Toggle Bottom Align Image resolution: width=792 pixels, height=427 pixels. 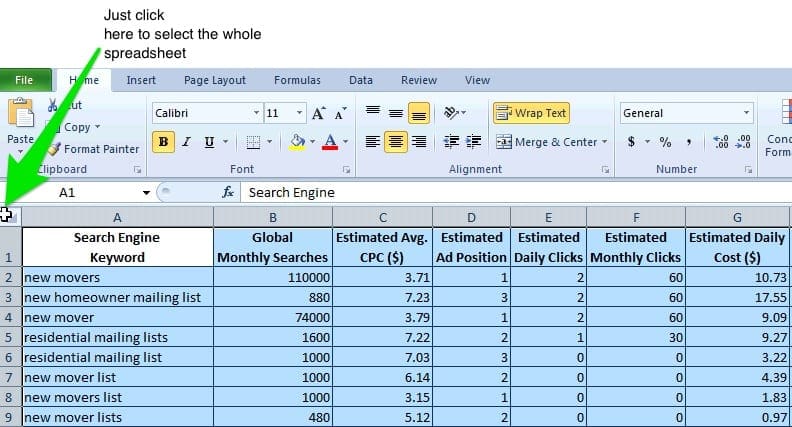419,113
